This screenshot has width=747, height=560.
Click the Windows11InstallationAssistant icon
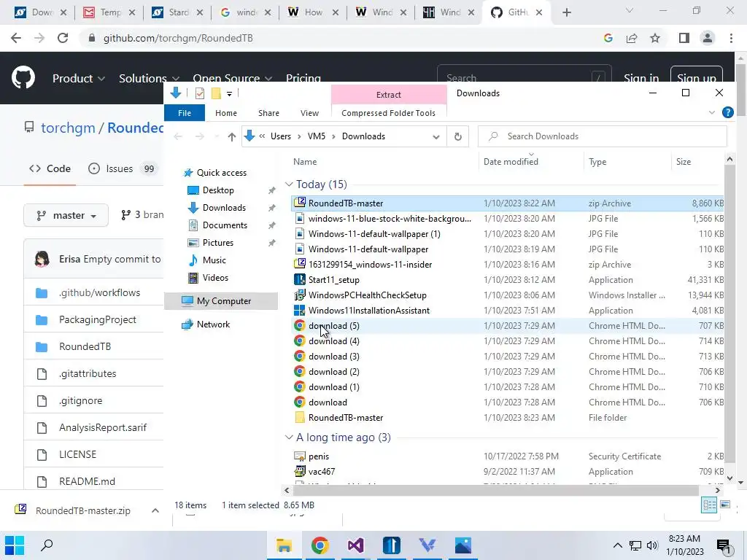click(x=300, y=310)
